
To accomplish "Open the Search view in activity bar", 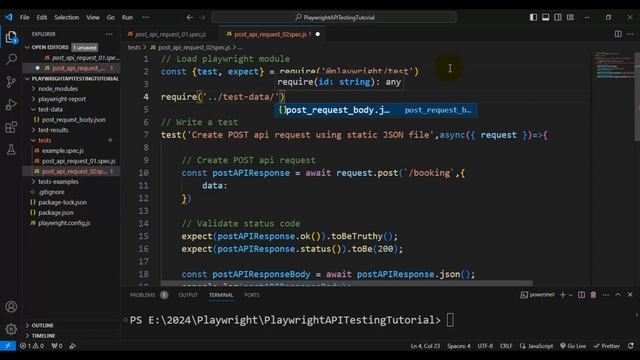I will pos(11,59).
